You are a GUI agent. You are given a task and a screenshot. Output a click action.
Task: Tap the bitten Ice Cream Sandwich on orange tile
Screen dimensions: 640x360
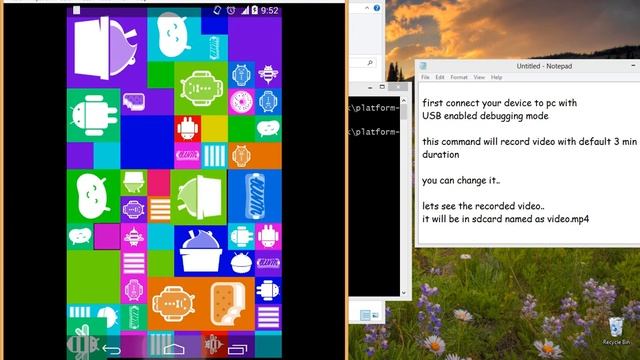(228, 304)
